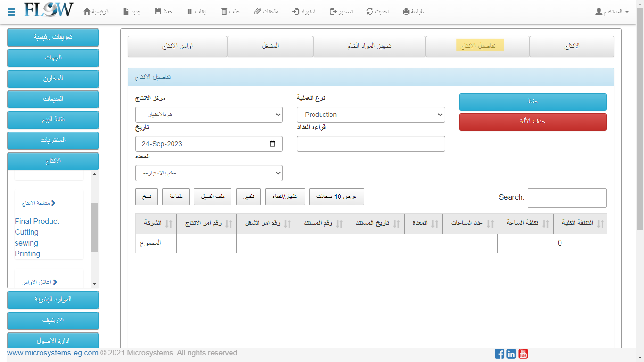Click the red delete machine button
This screenshot has height=362, width=644.
pos(533,122)
